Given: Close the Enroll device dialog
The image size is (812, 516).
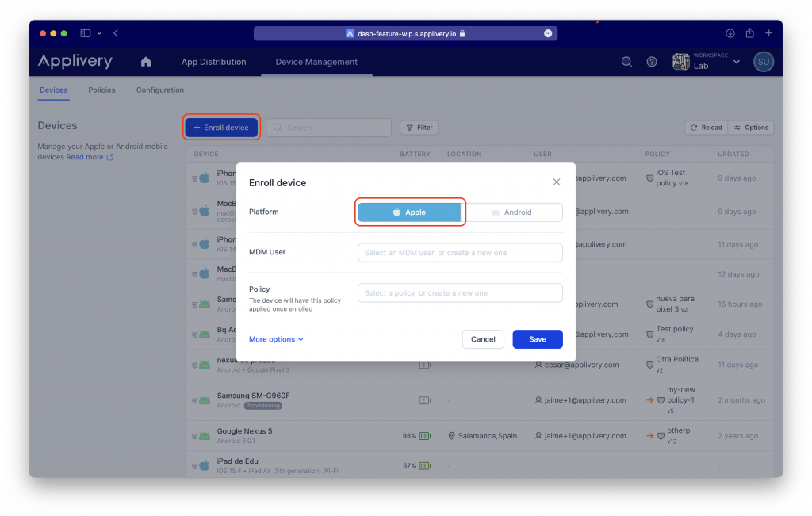Looking at the screenshot, I should pos(556,182).
